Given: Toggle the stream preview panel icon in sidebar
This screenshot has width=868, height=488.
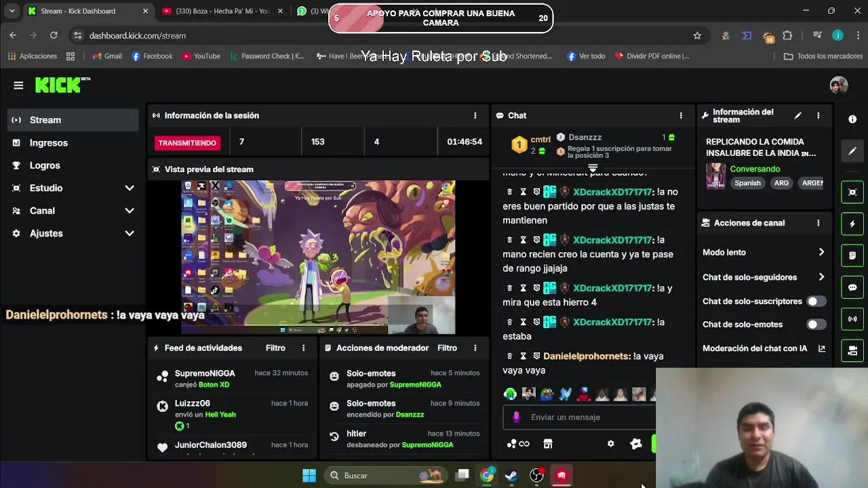Looking at the screenshot, I should [x=852, y=192].
